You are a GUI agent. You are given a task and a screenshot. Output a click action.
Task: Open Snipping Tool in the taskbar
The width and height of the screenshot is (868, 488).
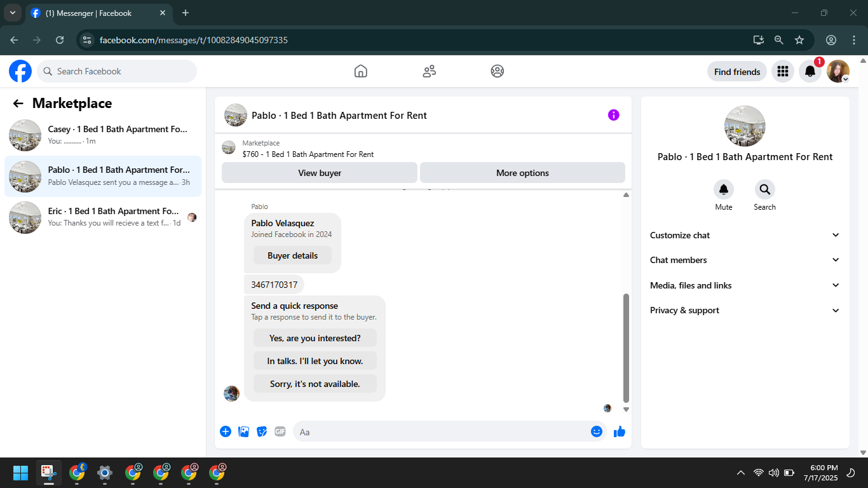point(49,473)
